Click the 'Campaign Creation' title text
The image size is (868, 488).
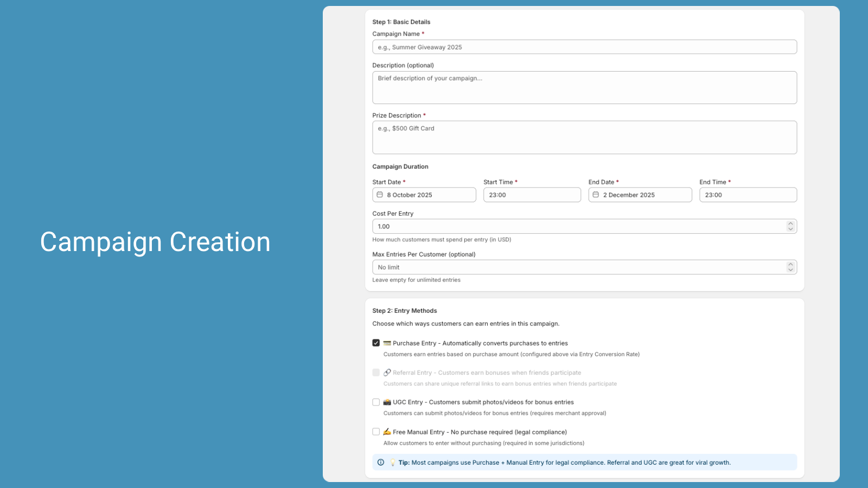[155, 242]
